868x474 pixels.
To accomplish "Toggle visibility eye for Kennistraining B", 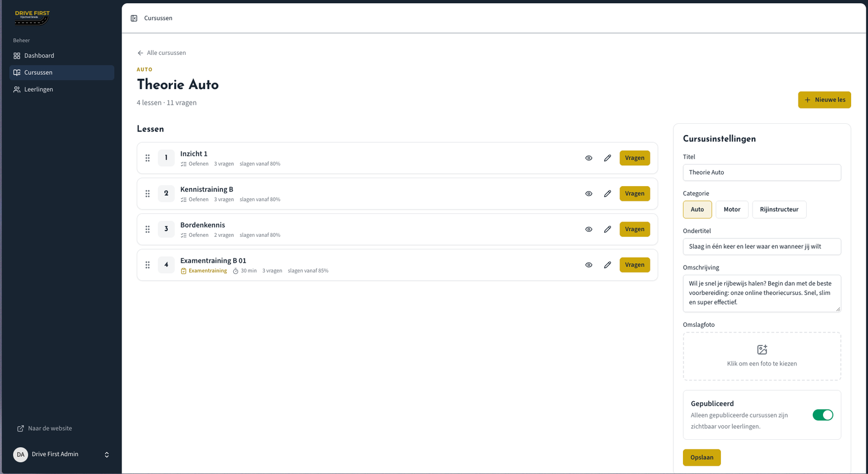I will (589, 194).
